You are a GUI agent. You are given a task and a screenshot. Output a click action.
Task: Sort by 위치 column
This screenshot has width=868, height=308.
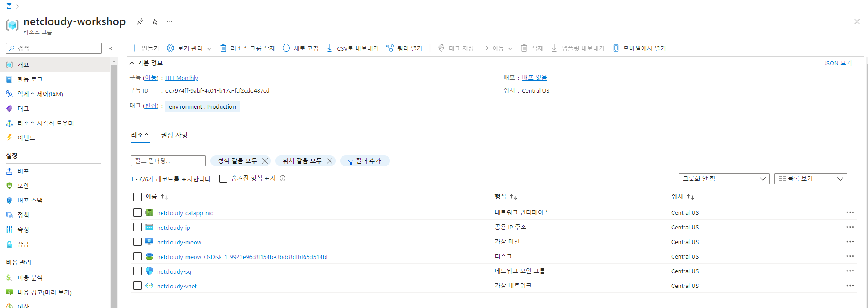[x=683, y=196]
